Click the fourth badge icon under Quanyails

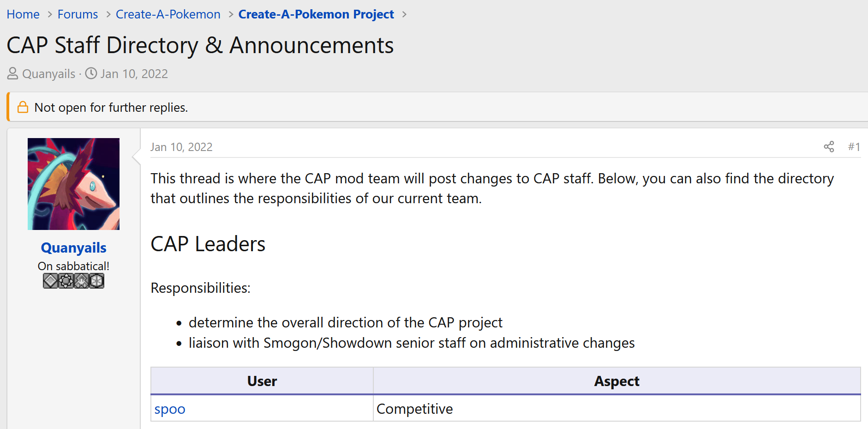tap(96, 281)
